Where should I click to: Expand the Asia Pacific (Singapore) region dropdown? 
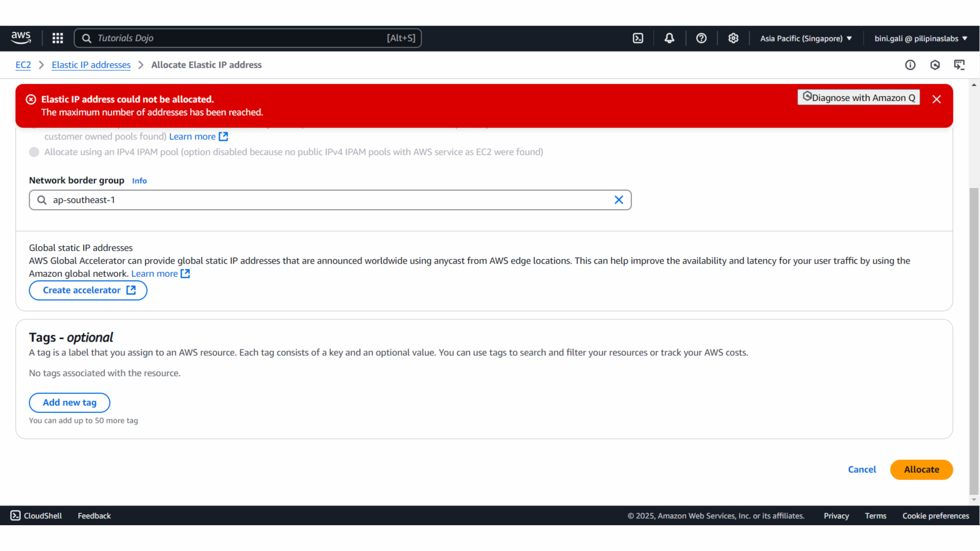click(806, 39)
